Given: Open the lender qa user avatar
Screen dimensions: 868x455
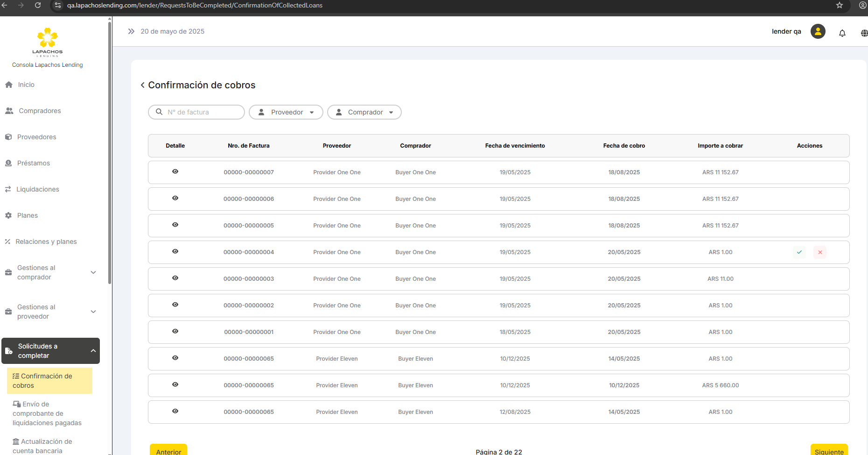Looking at the screenshot, I should click(x=818, y=31).
